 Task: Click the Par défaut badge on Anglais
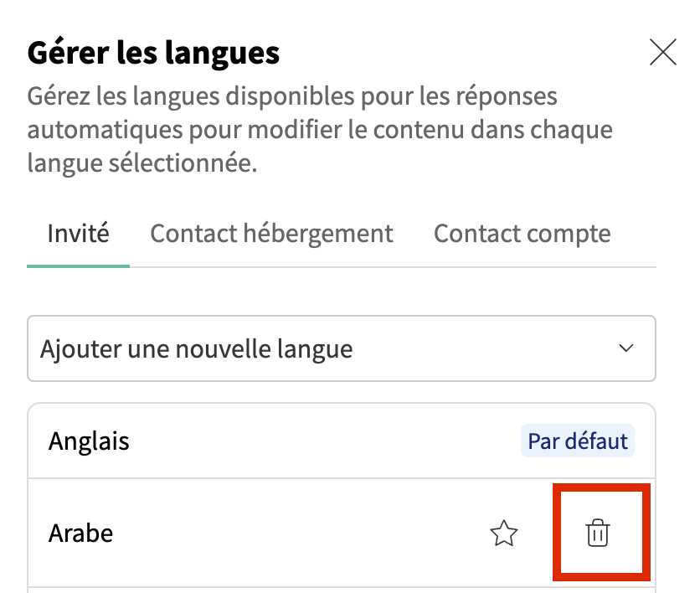click(x=577, y=441)
